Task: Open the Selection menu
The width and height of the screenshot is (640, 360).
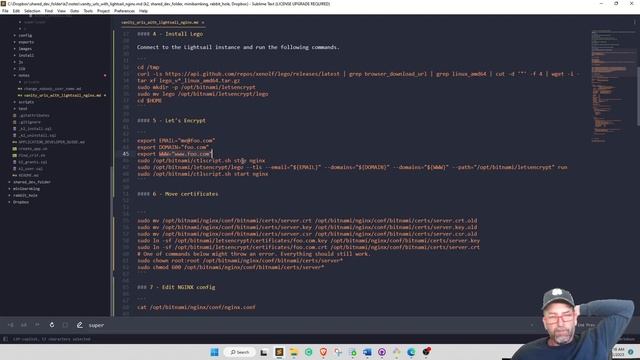Action: point(32,11)
